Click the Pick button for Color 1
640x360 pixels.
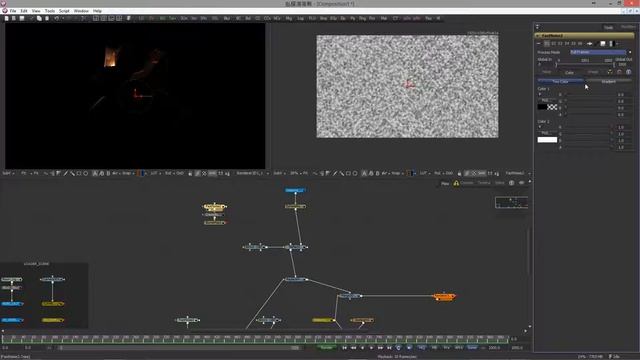(x=545, y=100)
